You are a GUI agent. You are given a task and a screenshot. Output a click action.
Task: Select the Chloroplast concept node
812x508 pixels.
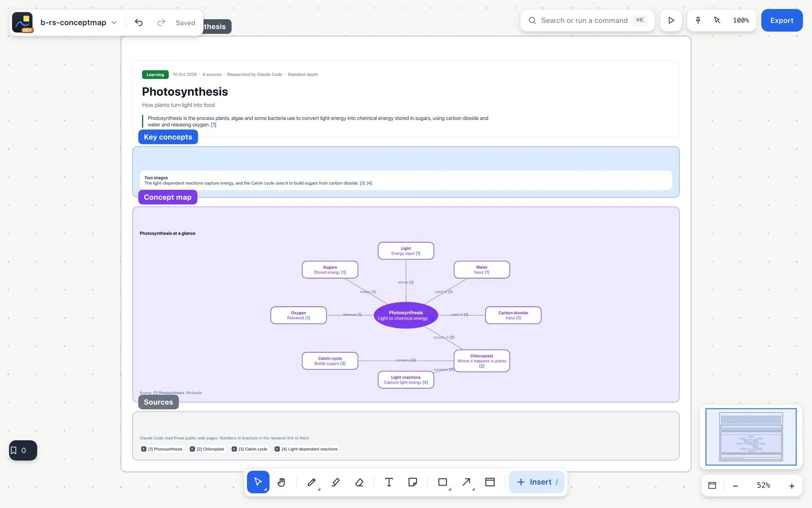481,361
